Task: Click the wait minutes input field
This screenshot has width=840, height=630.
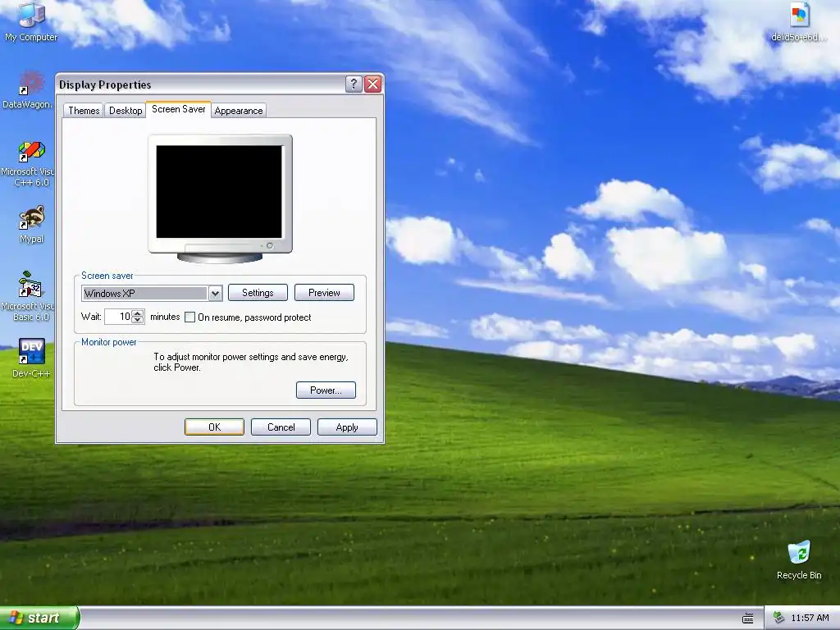Action: (x=118, y=317)
